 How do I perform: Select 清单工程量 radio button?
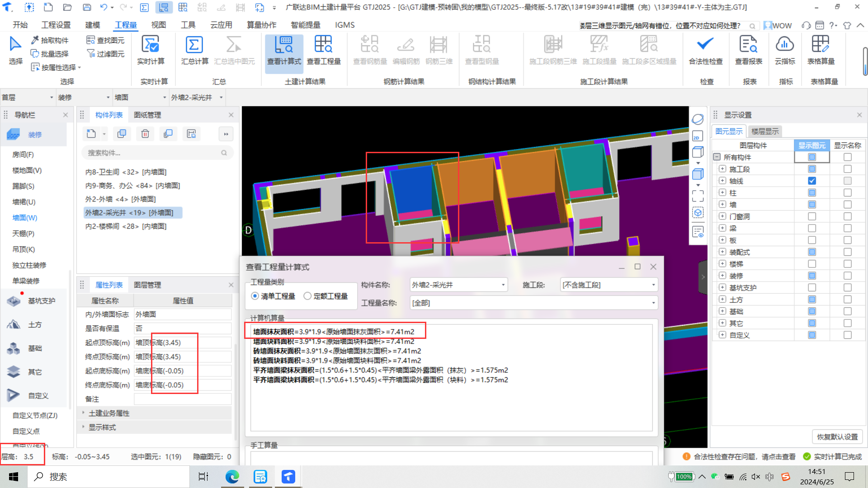click(x=255, y=296)
